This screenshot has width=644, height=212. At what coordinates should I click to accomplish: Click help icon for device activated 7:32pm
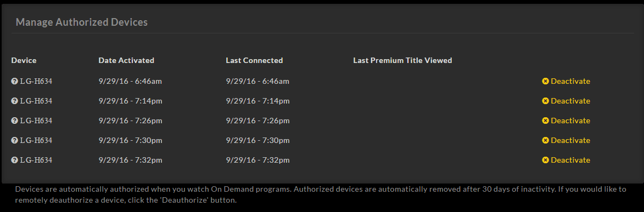[14, 160]
